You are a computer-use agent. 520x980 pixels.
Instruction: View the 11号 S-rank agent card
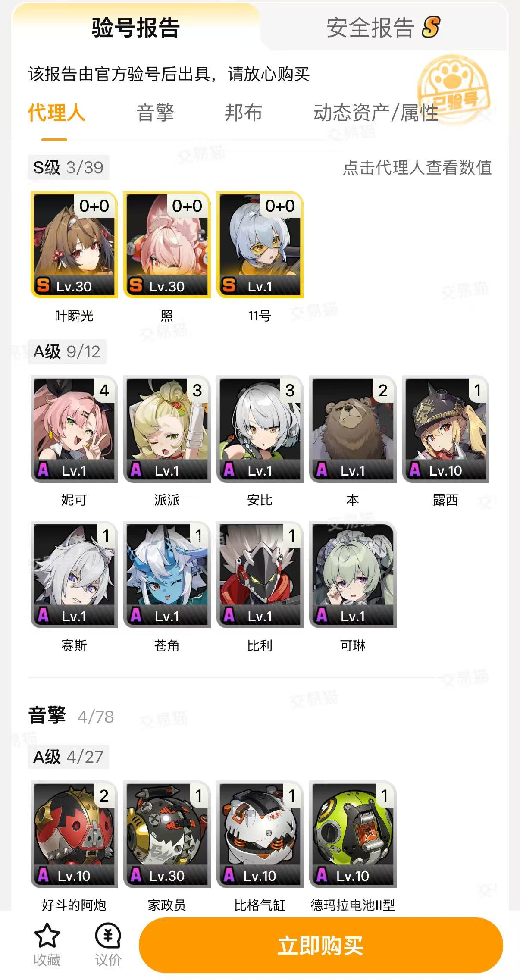tap(260, 244)
